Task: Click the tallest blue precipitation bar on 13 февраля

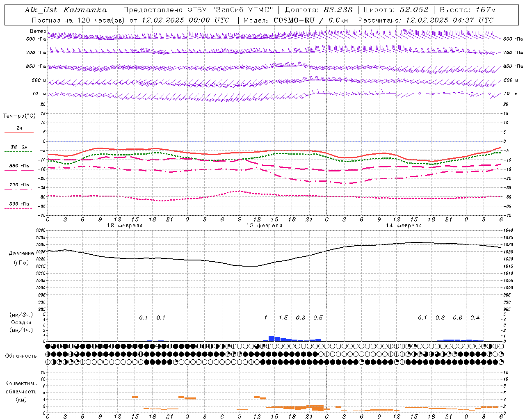Action: pos(272,338)
